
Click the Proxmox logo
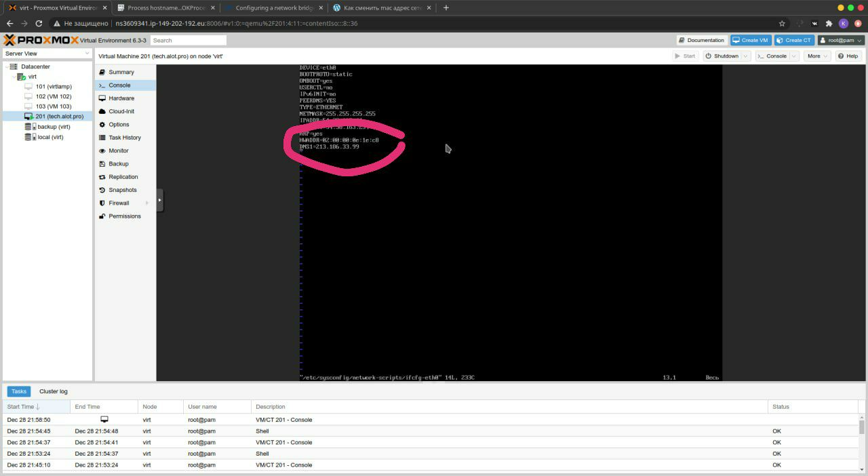coord(41,40)
